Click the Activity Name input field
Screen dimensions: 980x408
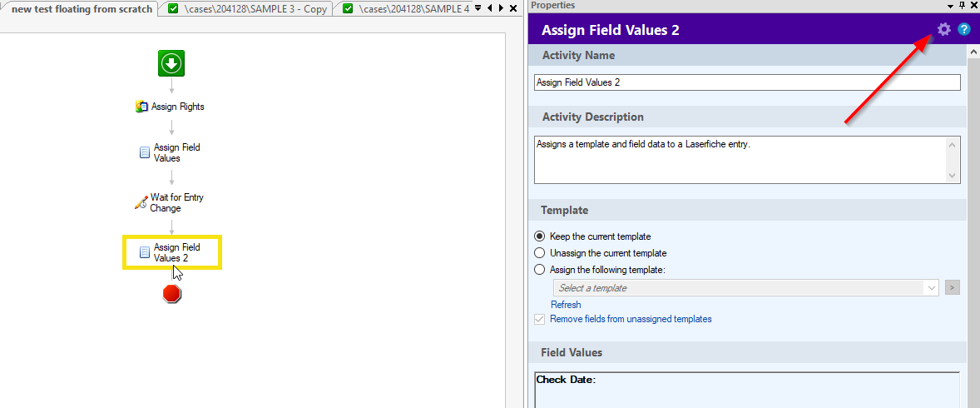[x=747, y=82]
